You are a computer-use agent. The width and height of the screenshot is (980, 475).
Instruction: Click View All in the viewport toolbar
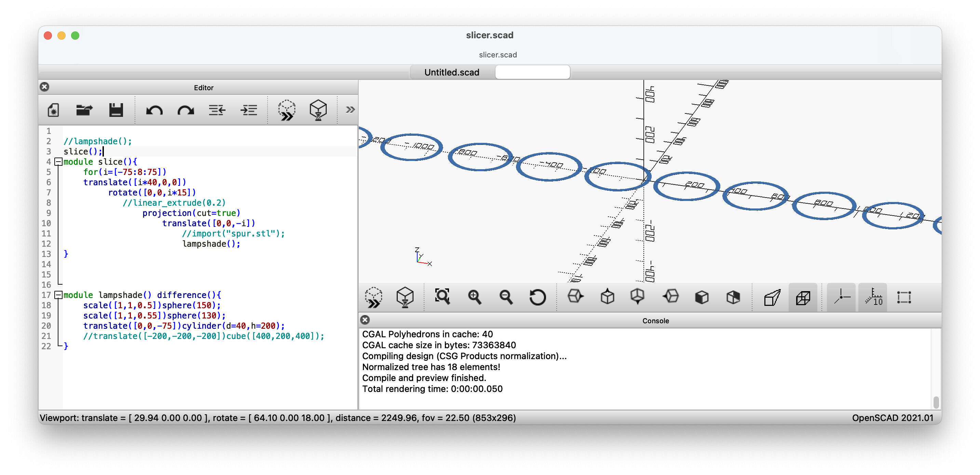(443, 297)
